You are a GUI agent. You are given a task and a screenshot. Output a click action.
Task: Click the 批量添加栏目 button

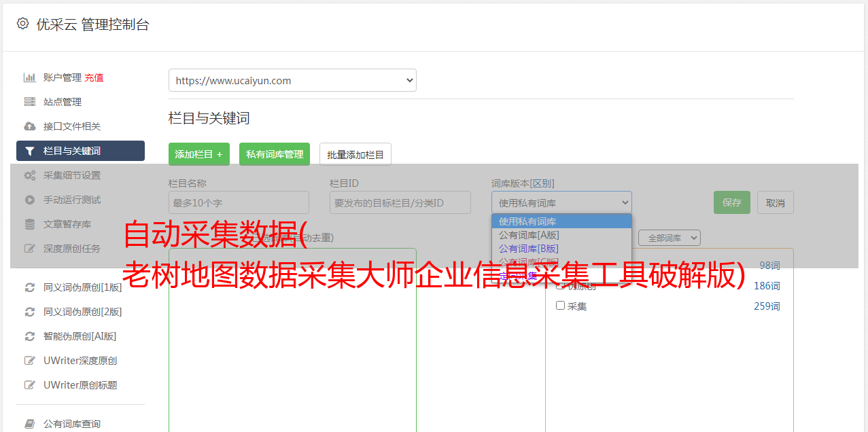coord(355,154)
